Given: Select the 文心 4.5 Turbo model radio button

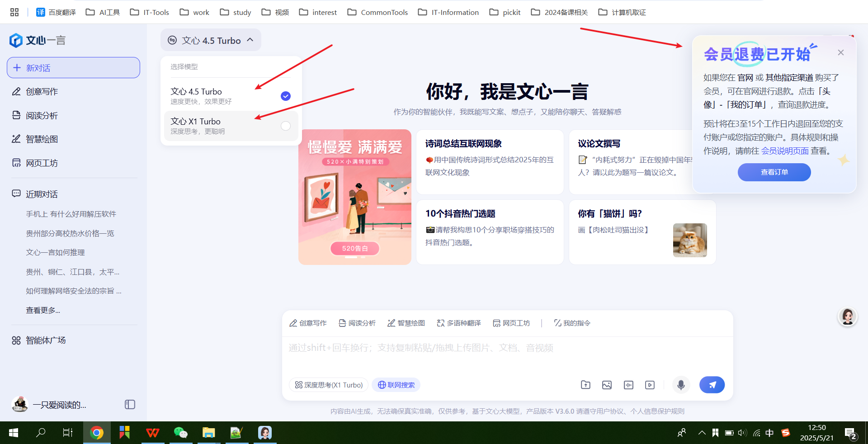Looking at the screenshot, I should pos(286,96).
